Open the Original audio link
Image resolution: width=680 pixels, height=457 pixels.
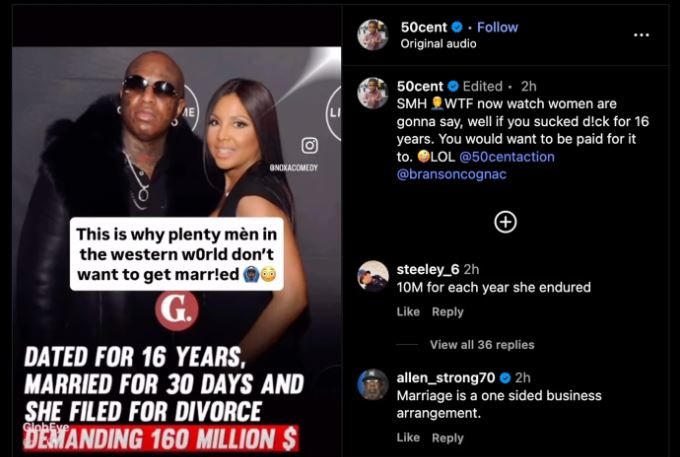[438, 44]
